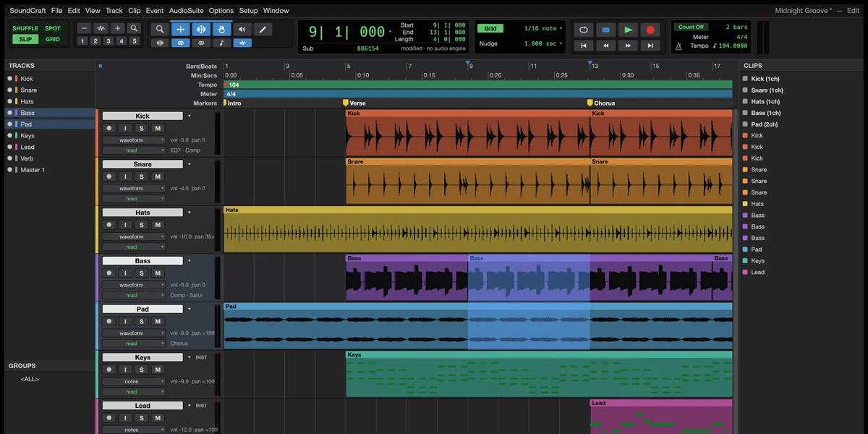
Task: Open main counter display options arrow
Action: [391, 32]
